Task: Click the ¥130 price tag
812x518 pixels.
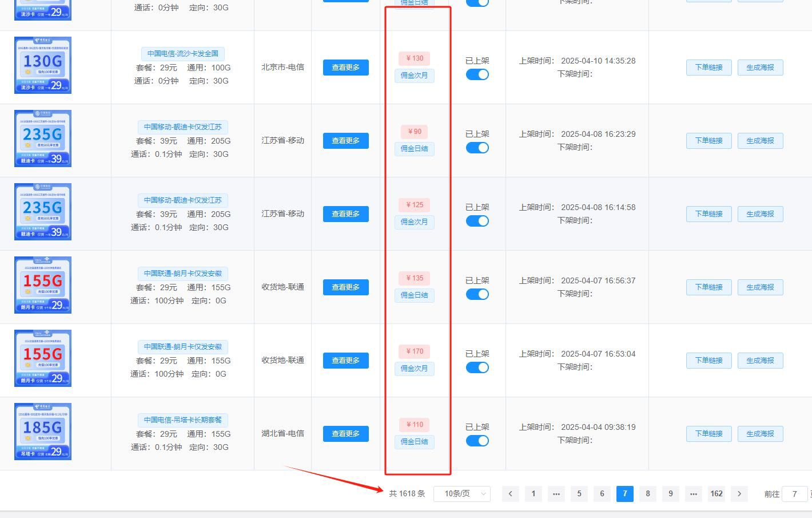Action: (x=415, y=58)
